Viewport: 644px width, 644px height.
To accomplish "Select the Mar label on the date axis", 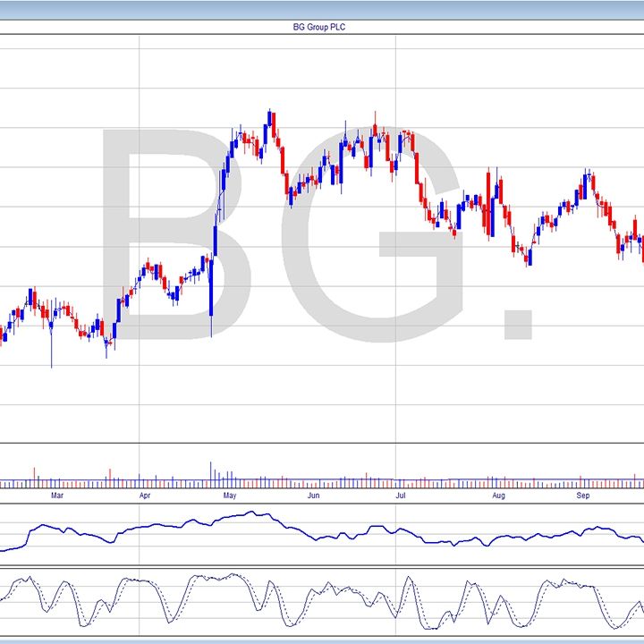I will point(57,495).
